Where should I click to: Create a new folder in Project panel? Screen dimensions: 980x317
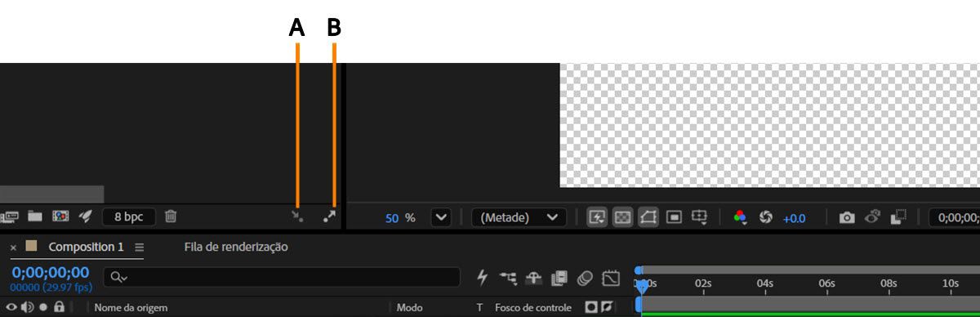(x=35, y=217)
